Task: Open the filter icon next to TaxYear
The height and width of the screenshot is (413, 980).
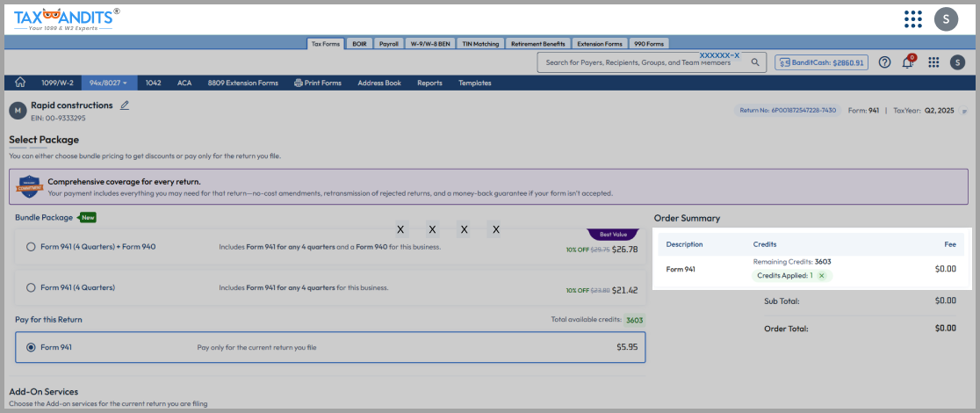Action: coord(964,111)
